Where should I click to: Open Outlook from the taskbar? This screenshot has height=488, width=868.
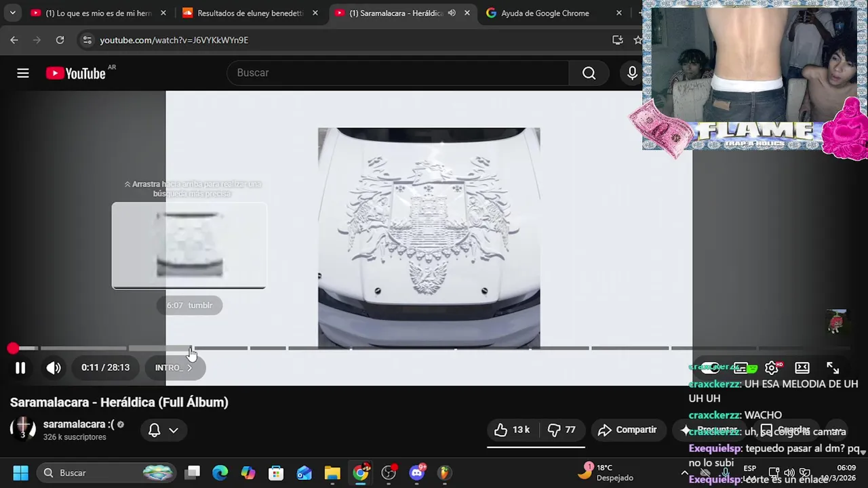click(x=304, y=473)
